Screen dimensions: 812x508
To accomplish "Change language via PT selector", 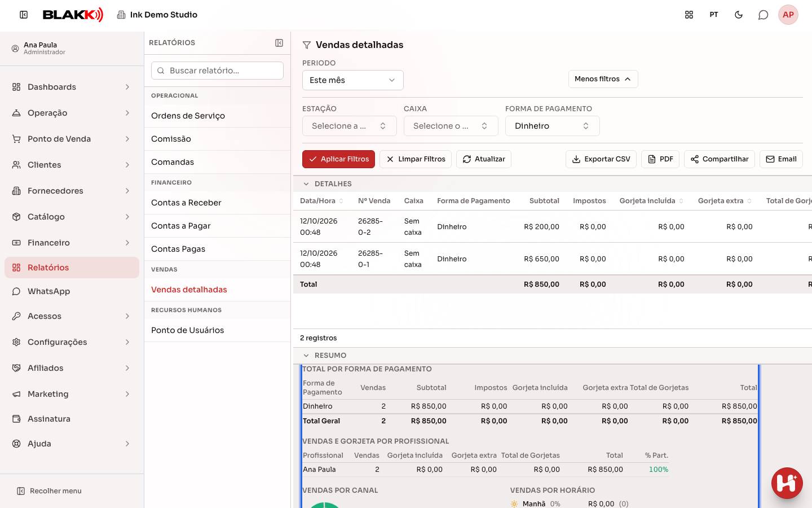I will pos(714,15).
